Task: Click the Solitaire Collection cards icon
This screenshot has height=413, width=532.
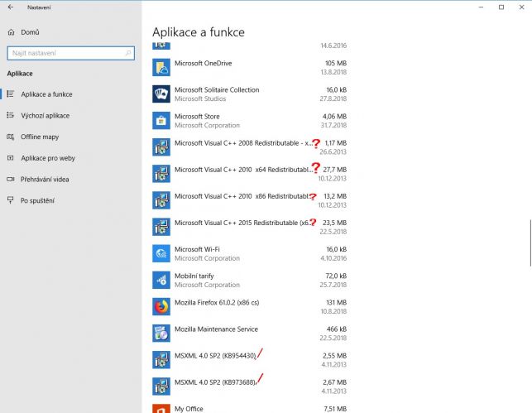Action: 161,94
